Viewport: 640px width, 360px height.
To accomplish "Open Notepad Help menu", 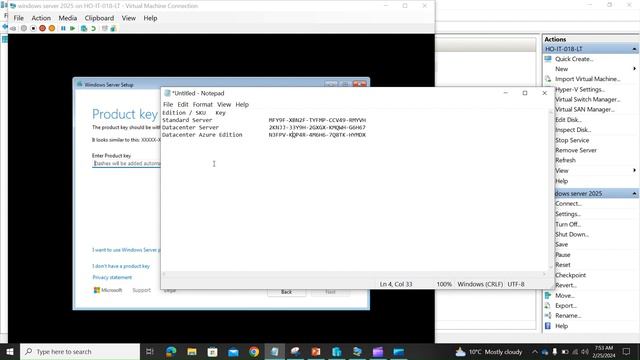I will pos(242,104).
